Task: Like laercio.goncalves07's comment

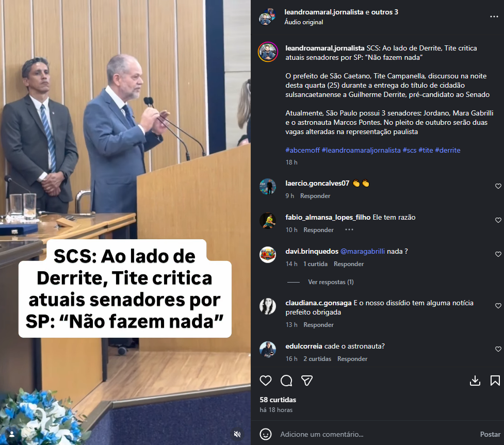Action: pos(498,186)
